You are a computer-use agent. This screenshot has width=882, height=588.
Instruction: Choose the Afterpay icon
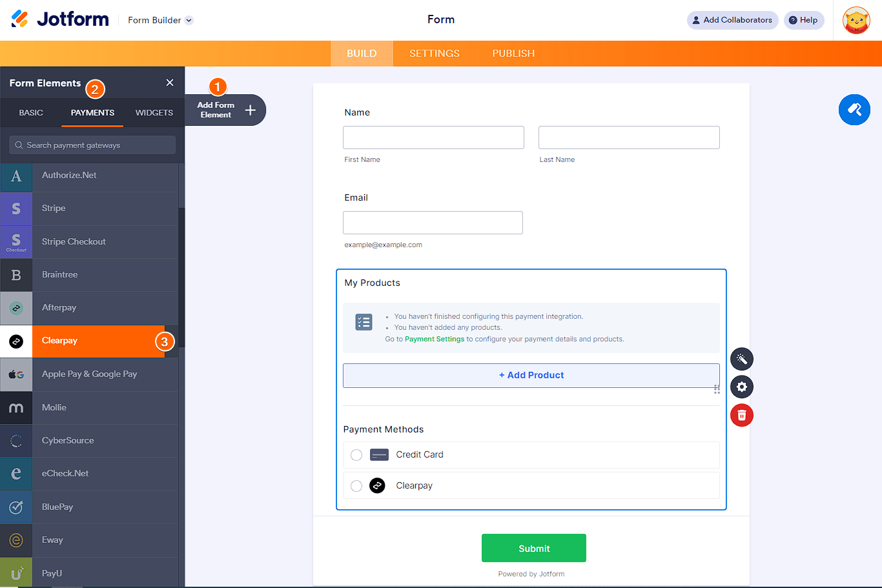[x=16, y=308]
